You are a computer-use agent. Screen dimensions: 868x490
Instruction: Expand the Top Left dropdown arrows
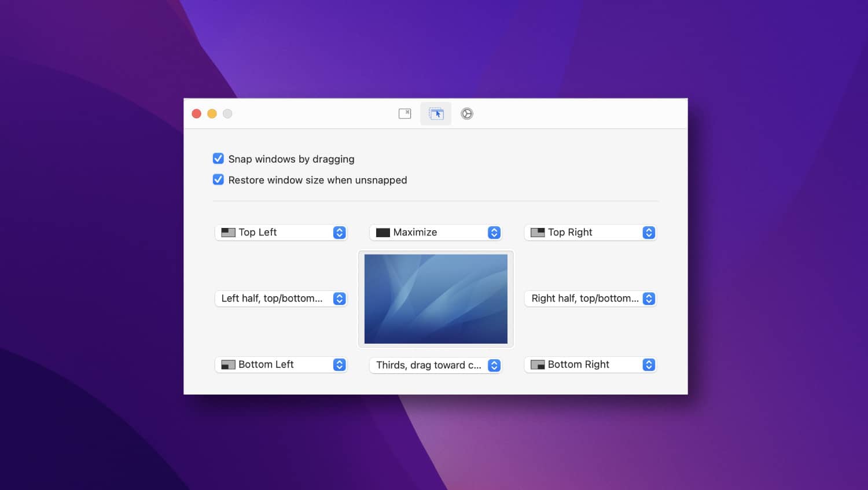coord(340,233)
